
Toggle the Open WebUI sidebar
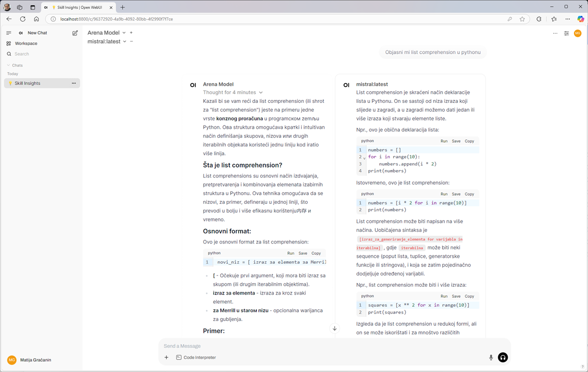click(x=8, y=33)
